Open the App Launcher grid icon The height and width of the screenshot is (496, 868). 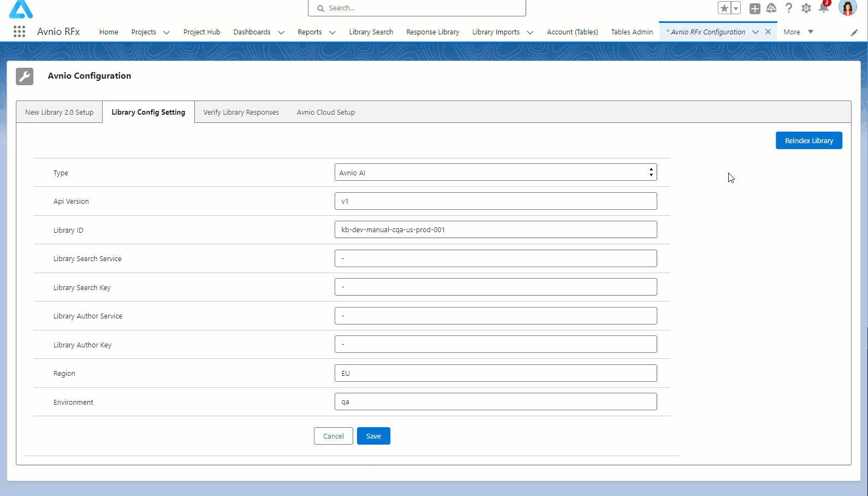coord(19,32)
